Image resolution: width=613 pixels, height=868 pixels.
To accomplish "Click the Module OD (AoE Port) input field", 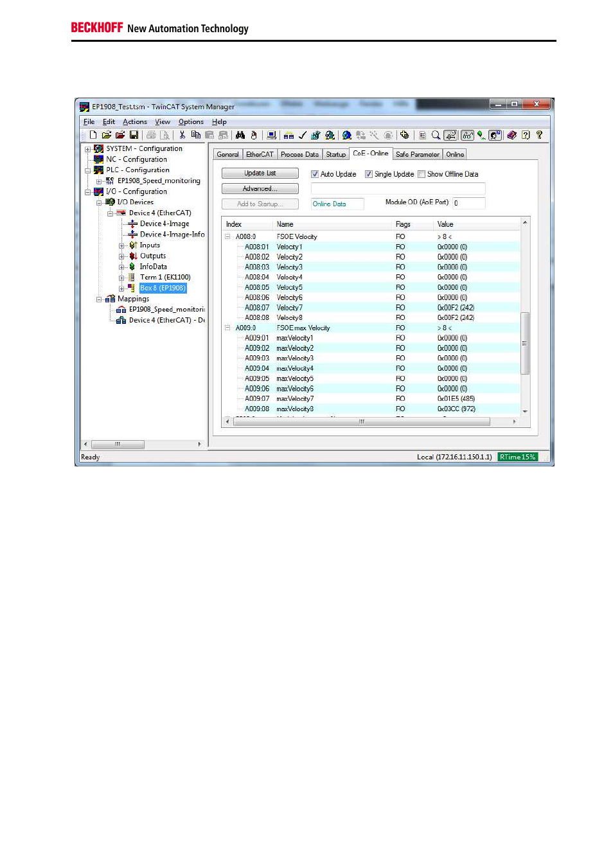I will tap(468, 203).
